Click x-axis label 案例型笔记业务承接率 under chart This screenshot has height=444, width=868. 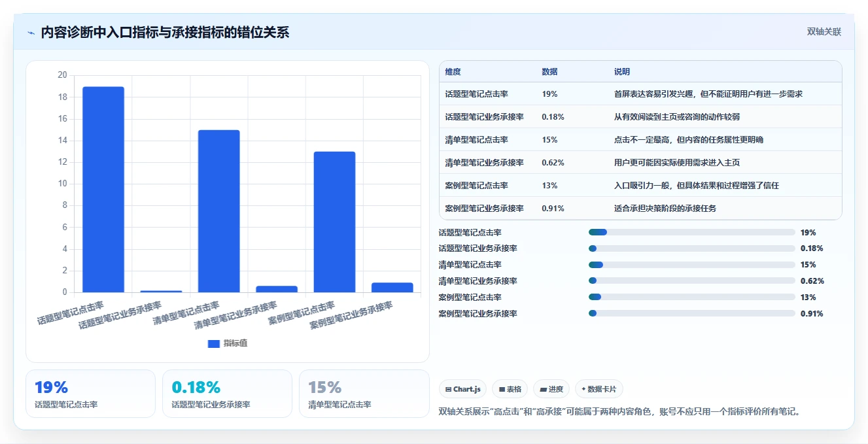(x=351, y=316)
